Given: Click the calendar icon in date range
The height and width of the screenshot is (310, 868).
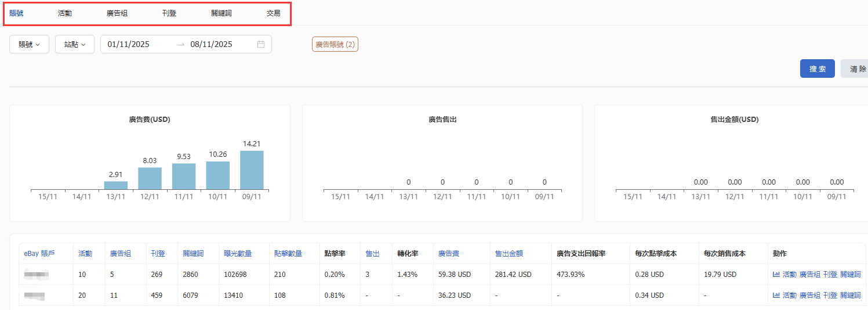Looking at the screenshot, I should (x=261, y=44).
